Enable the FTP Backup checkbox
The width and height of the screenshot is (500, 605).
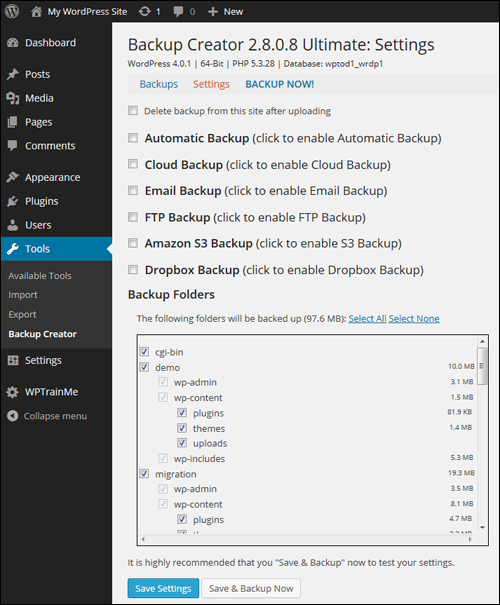[x=133, y=217]
